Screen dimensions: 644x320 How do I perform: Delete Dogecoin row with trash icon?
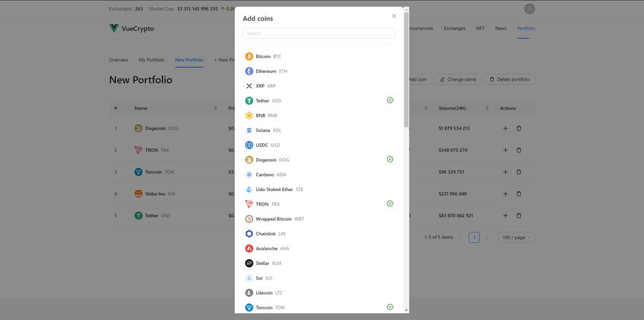click(x=519, y=128)
